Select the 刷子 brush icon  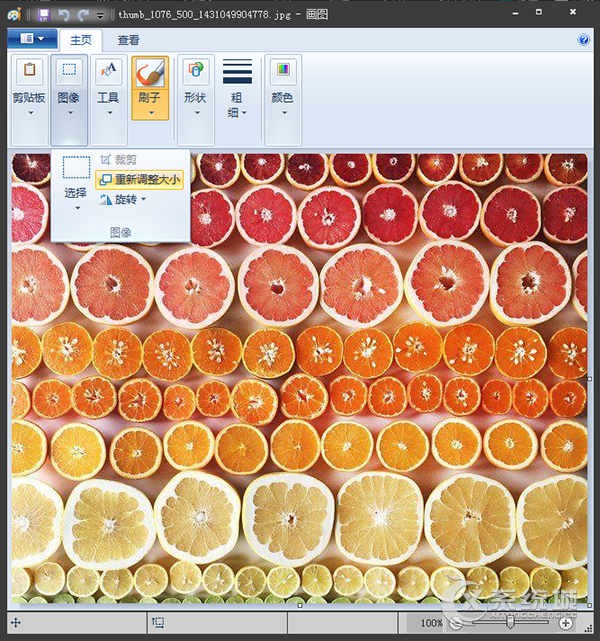tap(150, 73)
